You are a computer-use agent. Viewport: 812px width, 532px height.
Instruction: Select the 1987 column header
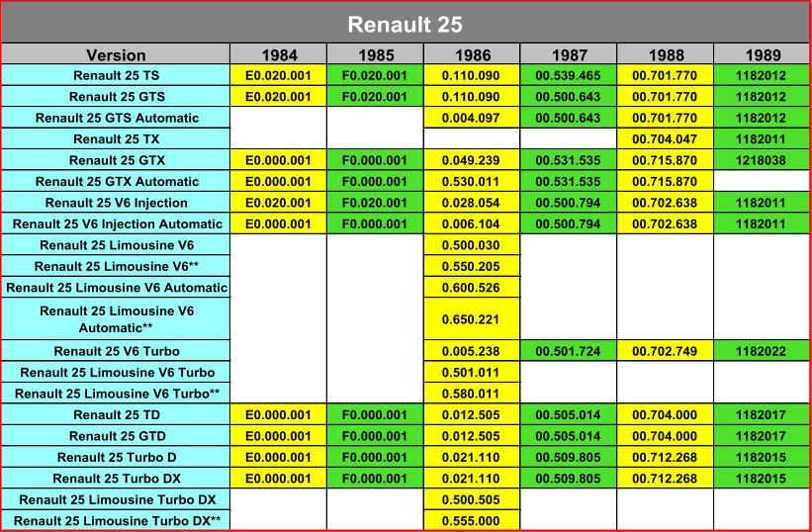click(x=568, y=54)
